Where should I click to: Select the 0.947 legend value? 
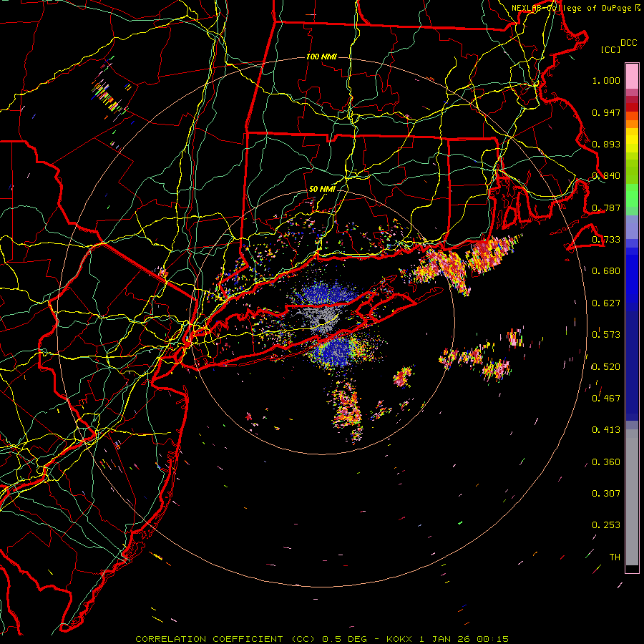click(606, 112)
